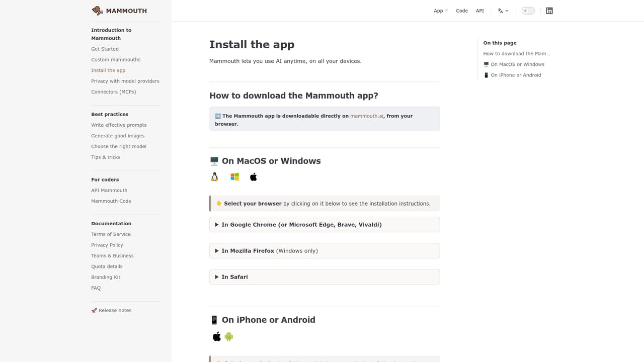This screenshot has width=644, height=362.
Task: Click the Install the app page title
Action: point(252,45)
